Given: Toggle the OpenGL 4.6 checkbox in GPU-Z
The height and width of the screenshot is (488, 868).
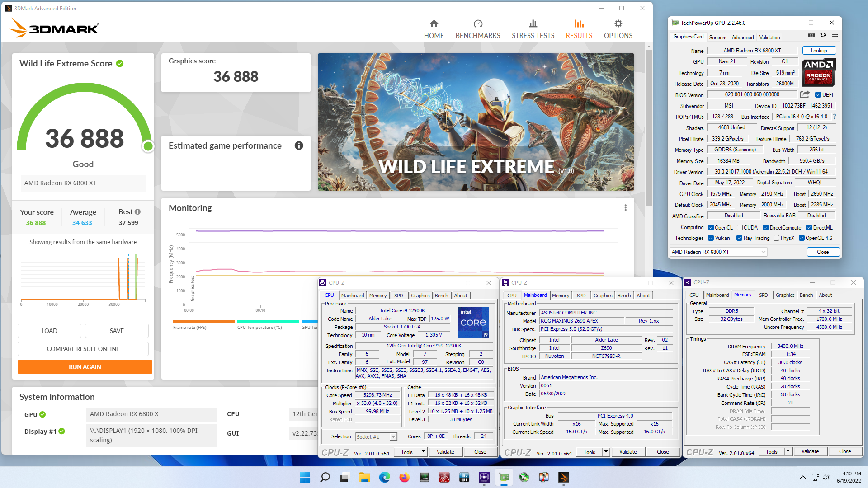Looking at the screenshot, I should point(801,238).
